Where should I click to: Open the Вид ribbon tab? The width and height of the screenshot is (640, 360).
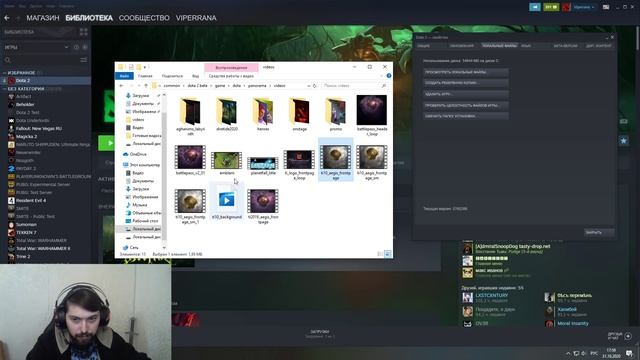pos(196,76)
